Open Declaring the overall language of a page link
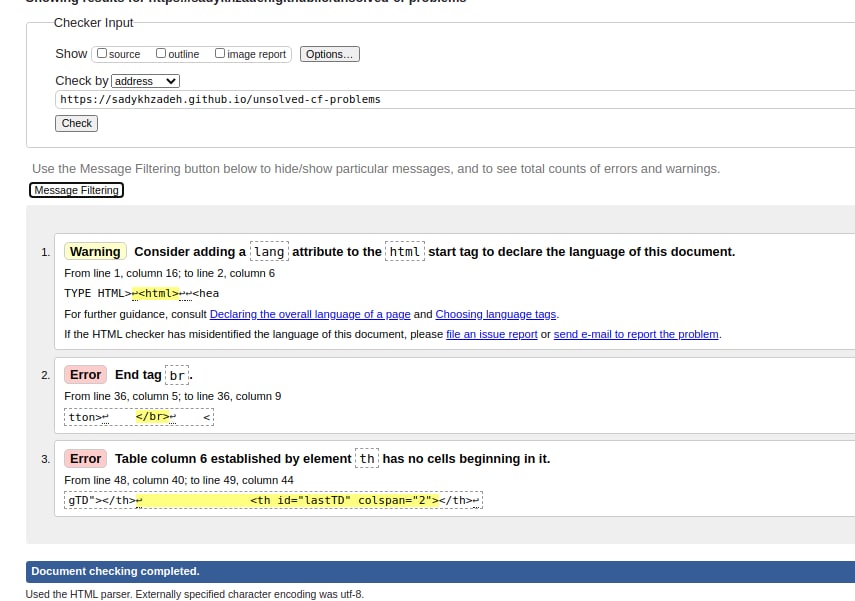Image resolution: width=855 pixels, height=601 pixels. (x=310, y=314)
